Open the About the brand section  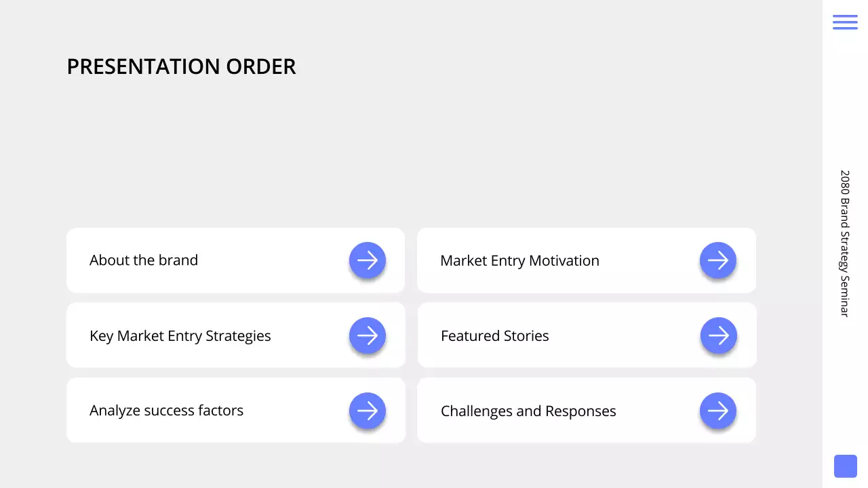pos(144,260)
